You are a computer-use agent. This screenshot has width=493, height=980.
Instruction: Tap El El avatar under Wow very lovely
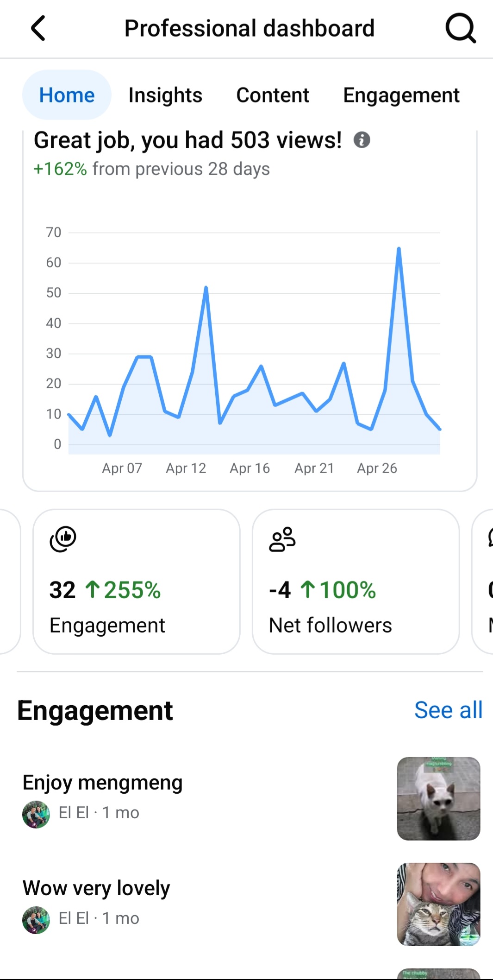click(x=36, y=920)
